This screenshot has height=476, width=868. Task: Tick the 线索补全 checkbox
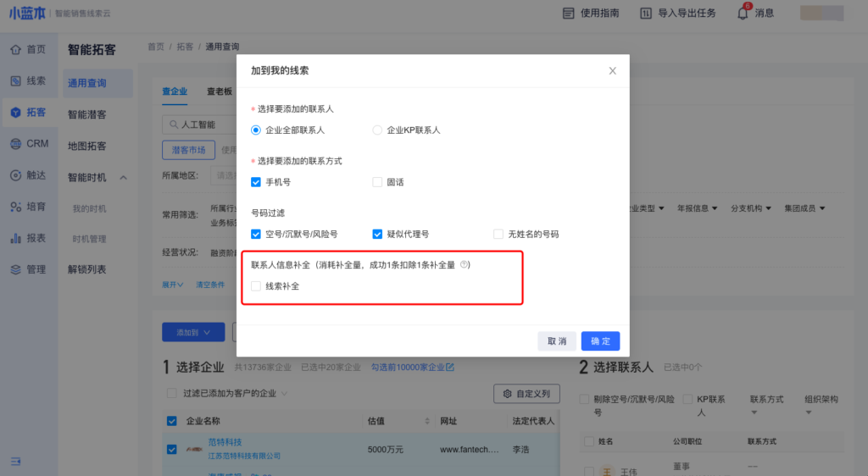coord(256,286)
